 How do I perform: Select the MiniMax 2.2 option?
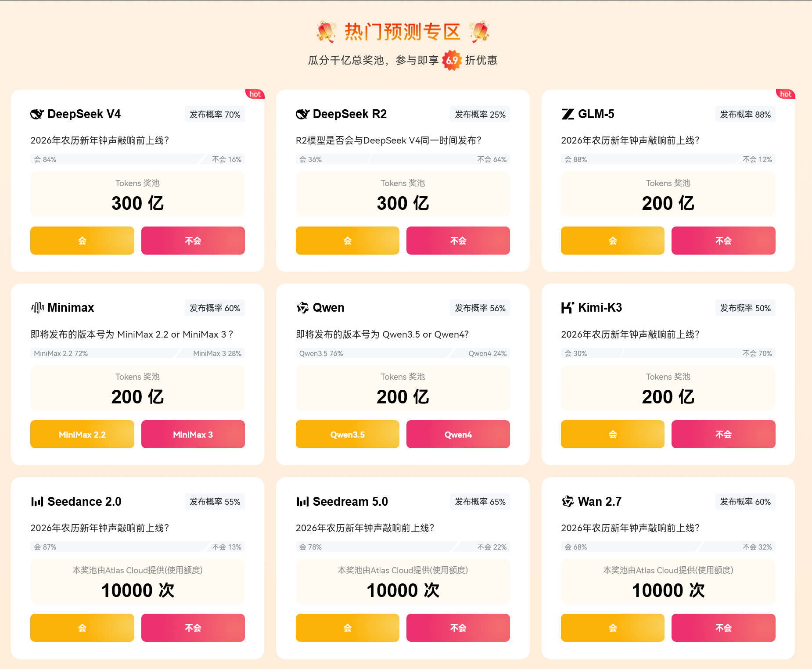tap(82, 434)
